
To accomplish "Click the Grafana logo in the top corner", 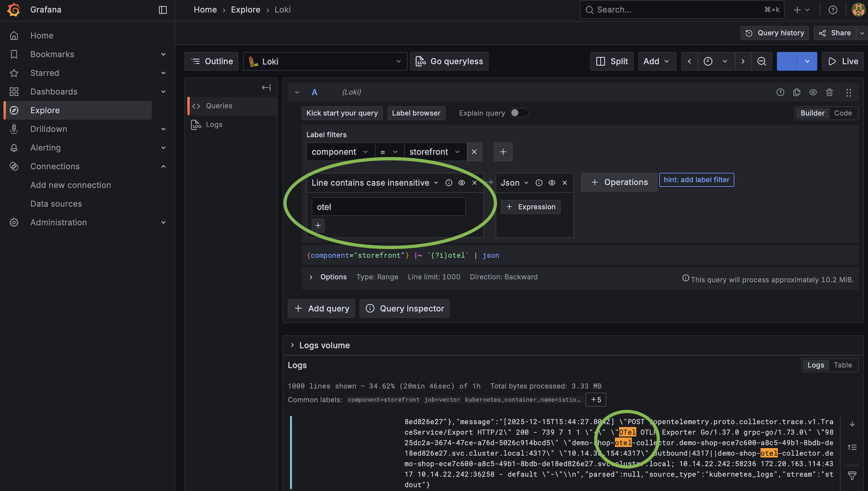I will [x=14, y=9].
